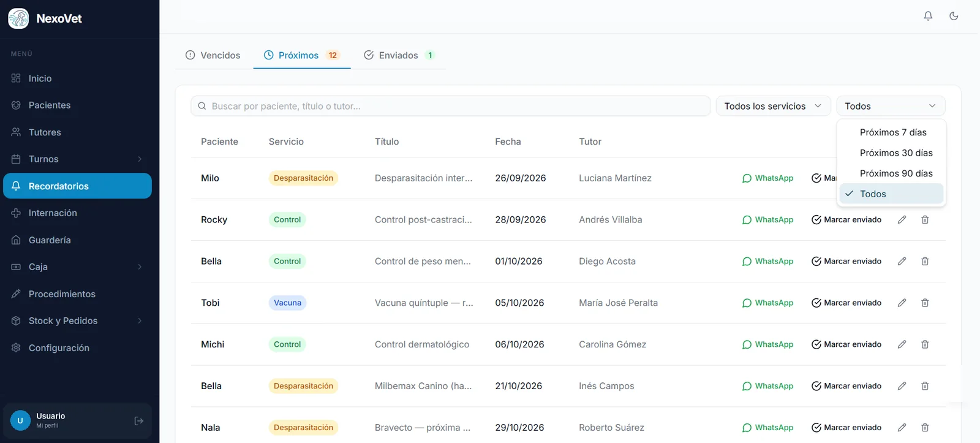Collapse the Todos date range dropdown
Screen dimensions: 980x443
coord(891,106)
